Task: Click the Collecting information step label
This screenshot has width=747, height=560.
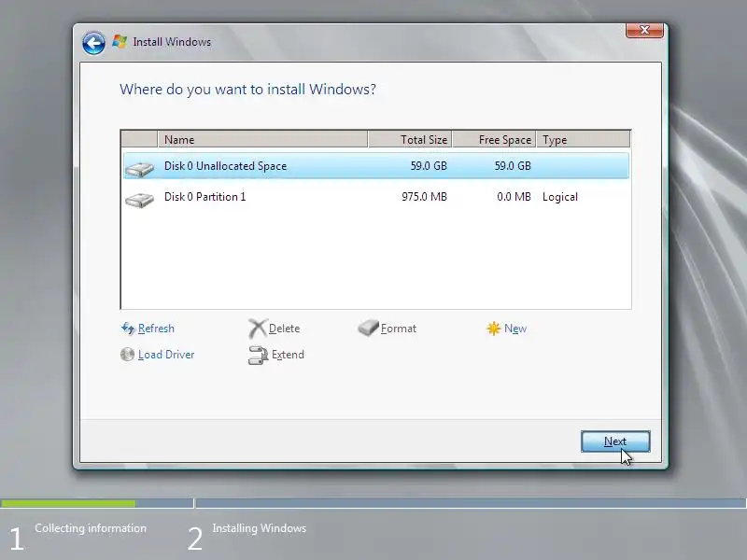Action: click(x=91, y=528)
